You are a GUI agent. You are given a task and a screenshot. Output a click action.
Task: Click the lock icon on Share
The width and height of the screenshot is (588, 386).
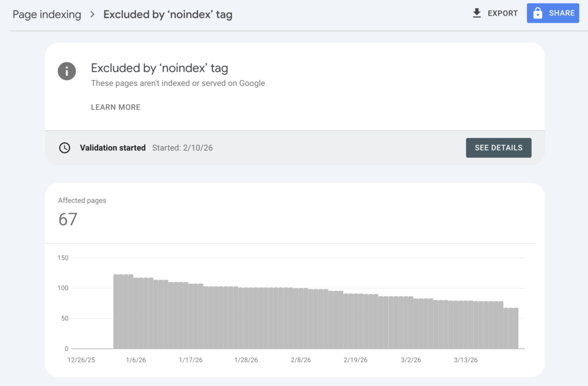(537, 13)
